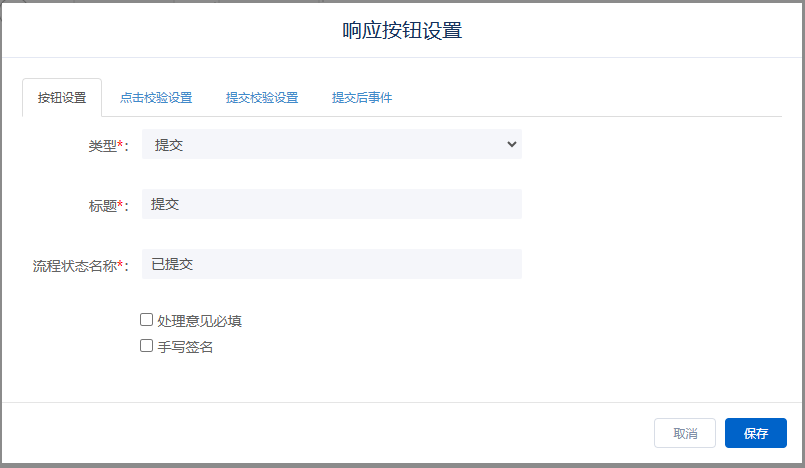Click the 手写签名 label text
Screen dimensions: 805x468
[x=185, y=347]
